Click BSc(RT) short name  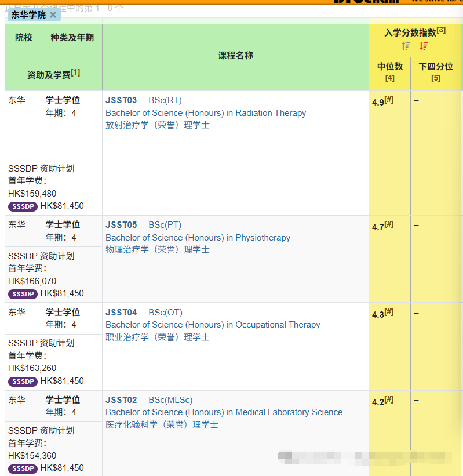pos(165,100)
